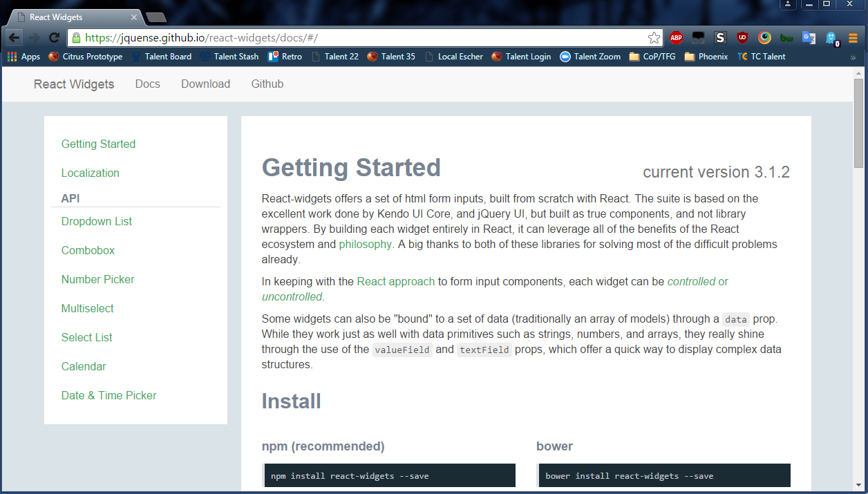
Task: Click the 'API' sidebar section header
Action: pos(70,198)
